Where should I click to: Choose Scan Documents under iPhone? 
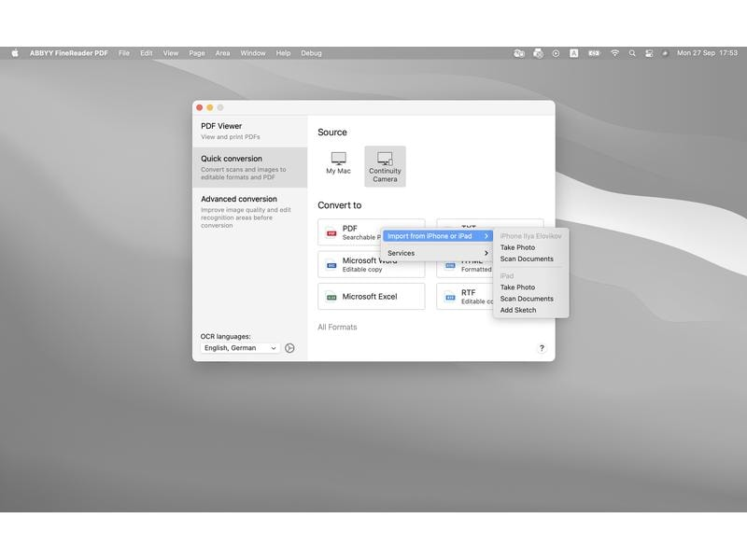pos(527,259)
